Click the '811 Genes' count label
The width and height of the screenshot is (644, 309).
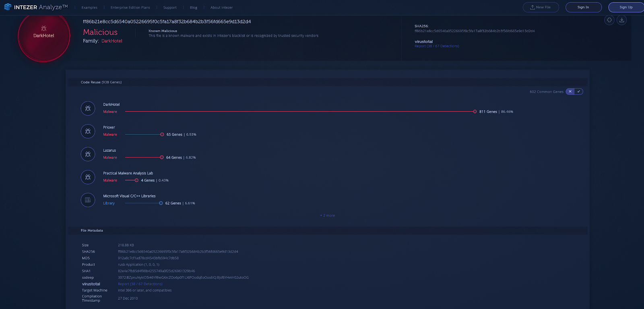[x=488, y=112]
